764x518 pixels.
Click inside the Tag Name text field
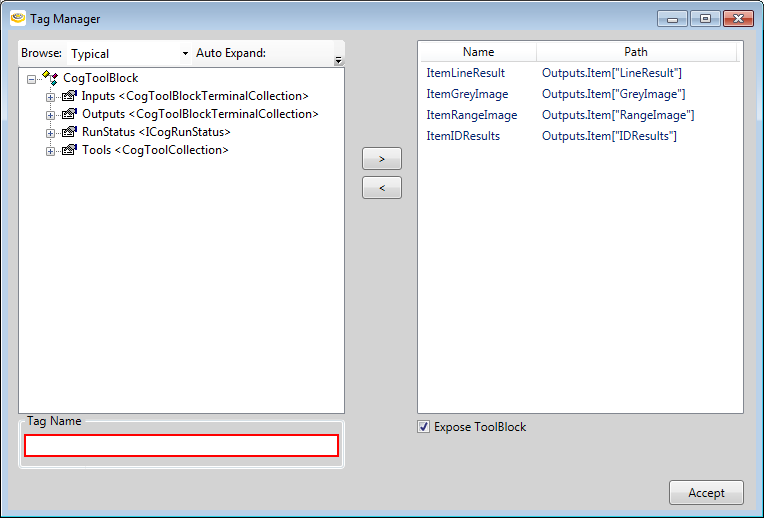coord(181,446)
